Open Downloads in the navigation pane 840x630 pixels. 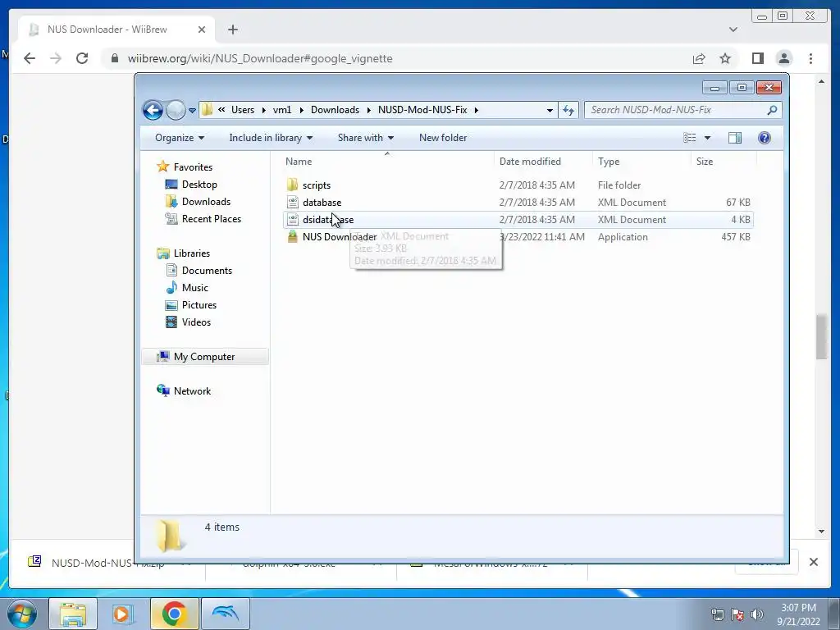point(206,202)
